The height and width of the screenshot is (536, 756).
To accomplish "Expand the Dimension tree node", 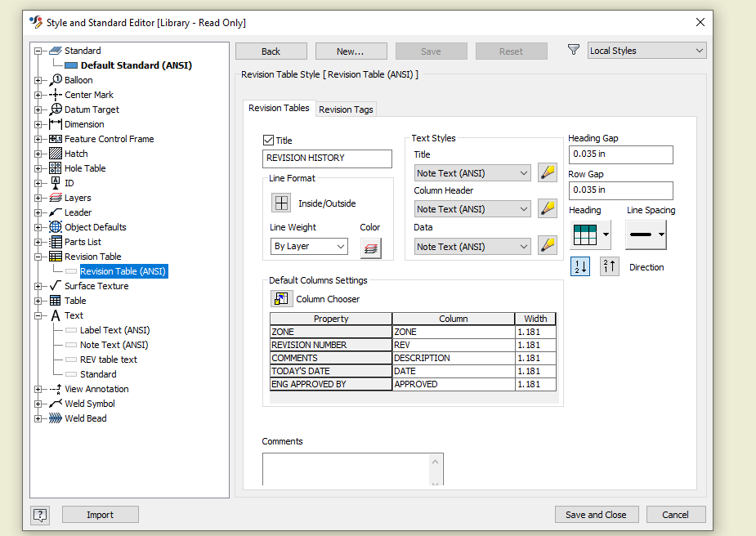I will pos(38,124).
